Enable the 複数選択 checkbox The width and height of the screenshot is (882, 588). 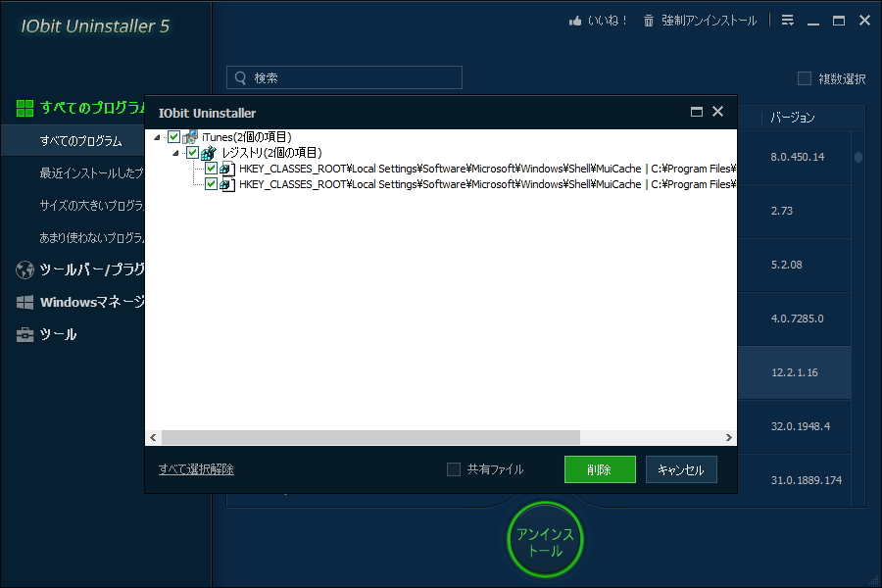(x=805, y=78)
